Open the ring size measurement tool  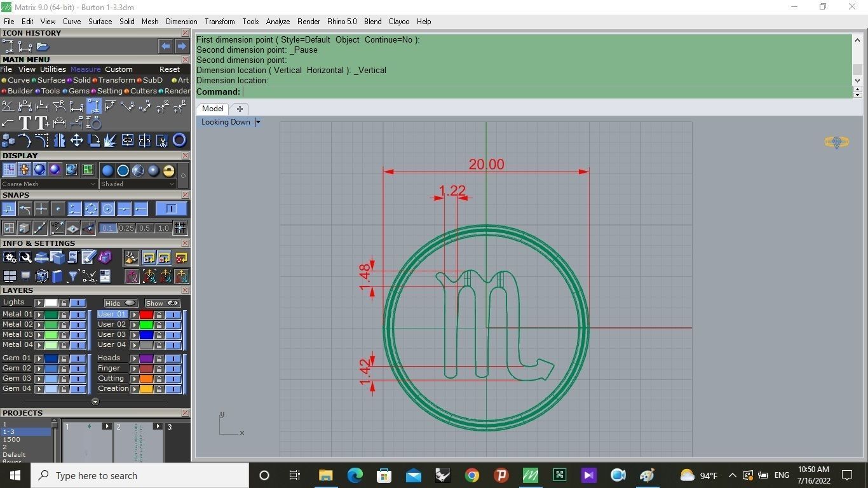click(x=94, y=123)
